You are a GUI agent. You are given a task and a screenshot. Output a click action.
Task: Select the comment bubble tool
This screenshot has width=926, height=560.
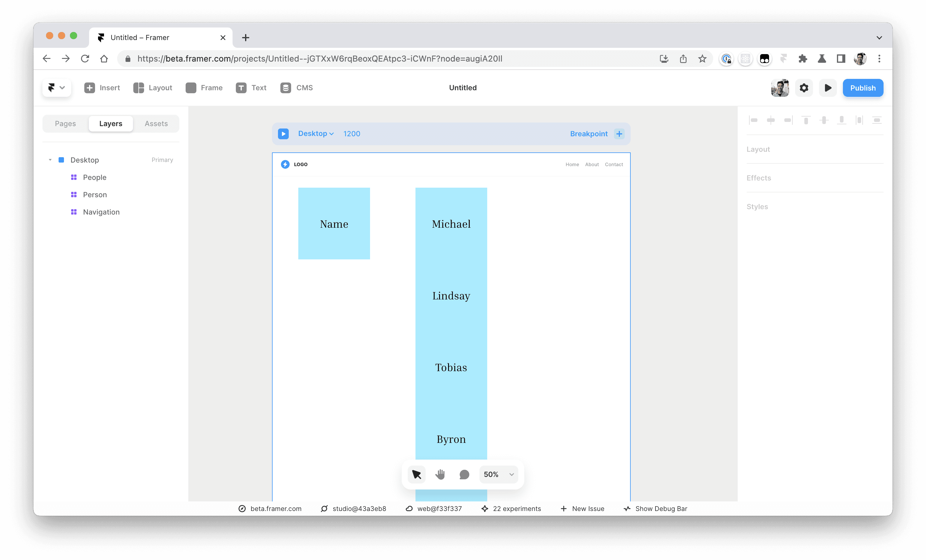[x=464, y=474]
